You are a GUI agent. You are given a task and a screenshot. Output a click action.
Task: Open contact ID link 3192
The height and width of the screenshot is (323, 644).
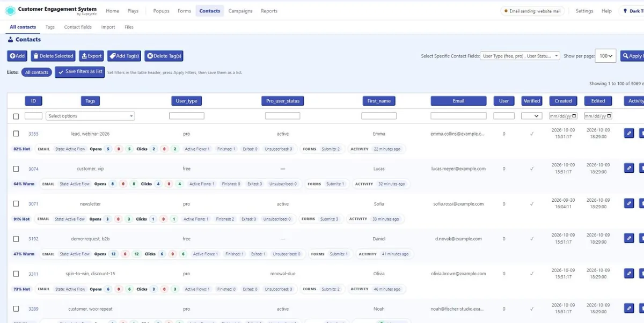(33, 239)
